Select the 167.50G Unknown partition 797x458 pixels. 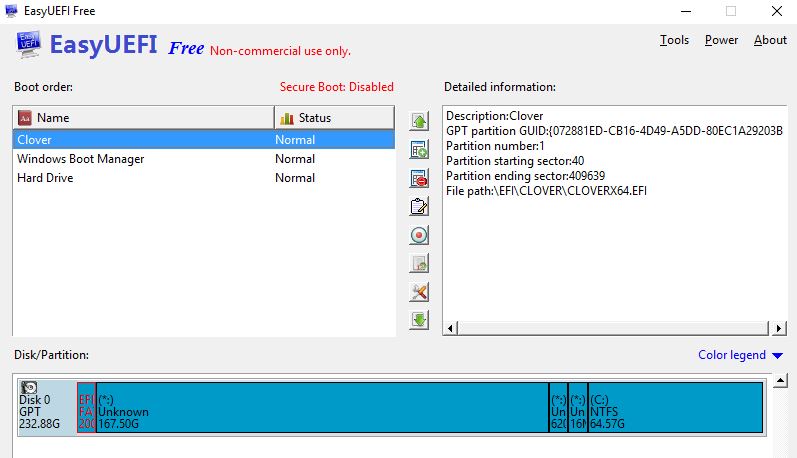[x=322, y=408]
